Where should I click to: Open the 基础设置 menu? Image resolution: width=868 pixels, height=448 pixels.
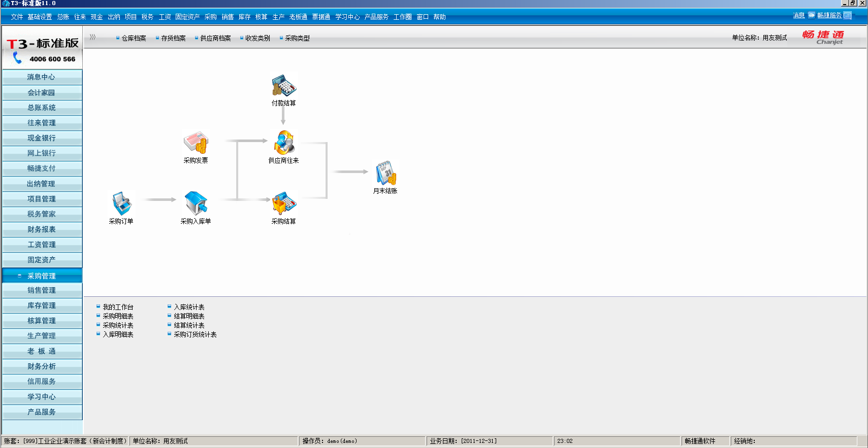(40, 17)
